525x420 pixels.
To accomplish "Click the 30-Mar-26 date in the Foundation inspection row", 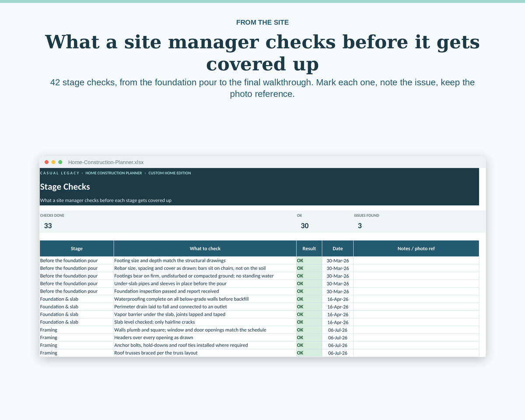I will click(338, 291).
